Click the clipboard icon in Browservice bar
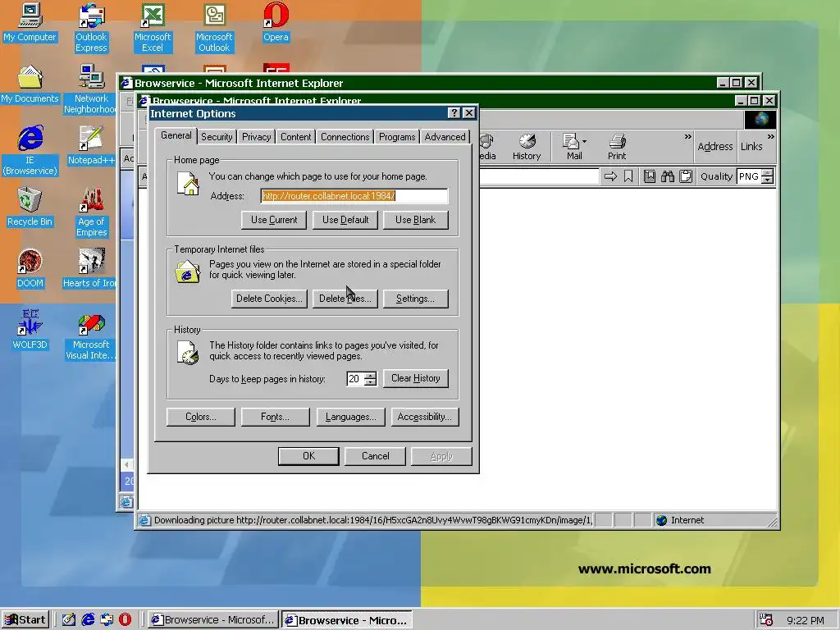This screenshot has width=840, height=630. (686, 176)
